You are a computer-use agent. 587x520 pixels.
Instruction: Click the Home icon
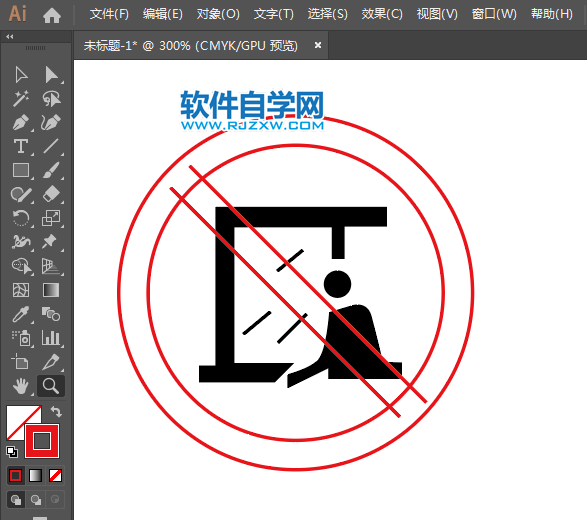52,16
